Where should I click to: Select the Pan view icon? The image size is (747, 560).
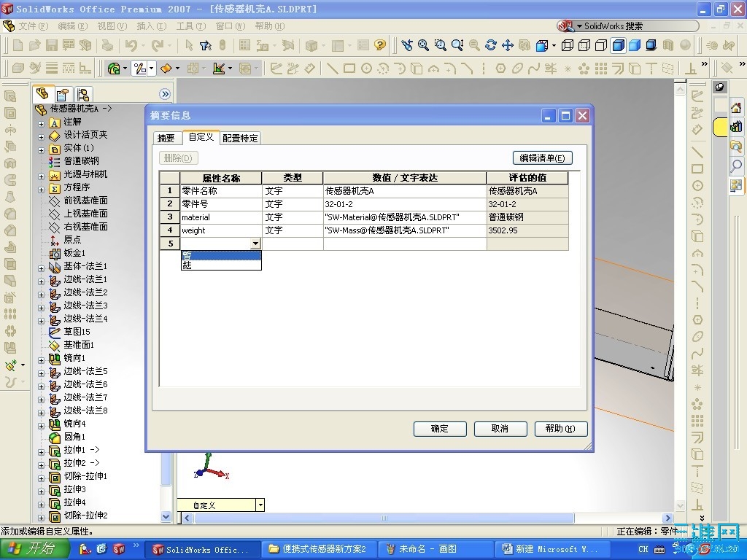point(508,45)
